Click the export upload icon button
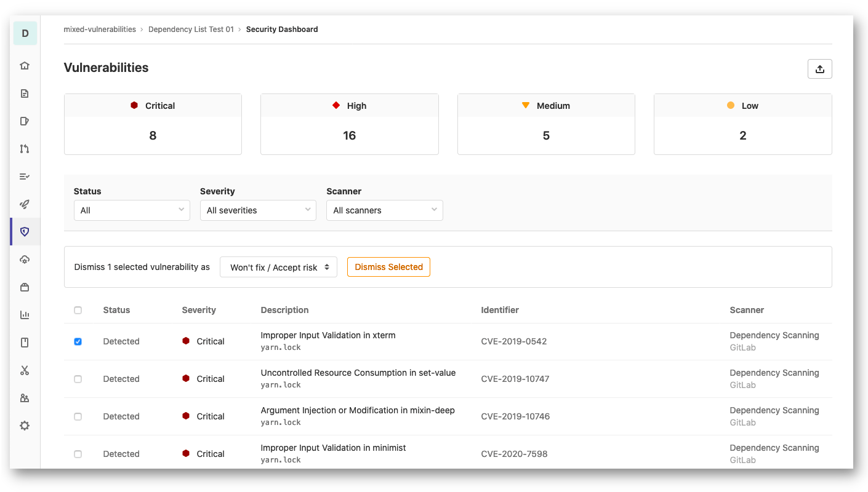This screenshot has height=492, width=868. [819, 69]
